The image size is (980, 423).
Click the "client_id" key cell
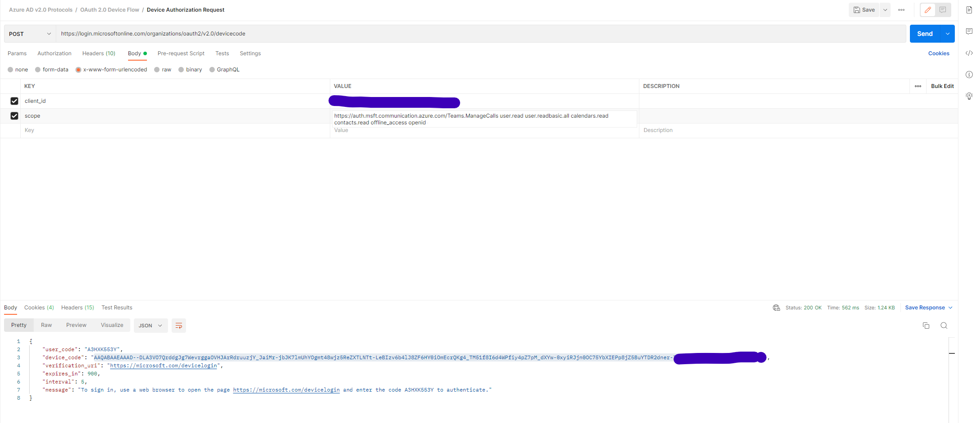click(x=175, y=101)
